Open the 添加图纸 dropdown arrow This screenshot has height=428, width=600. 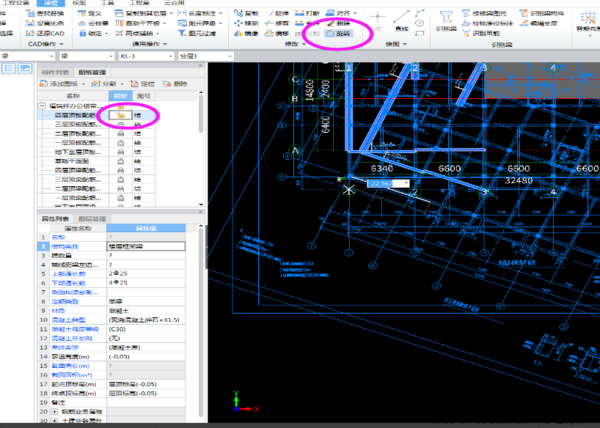pyautogui.click(x=85, y=84)
